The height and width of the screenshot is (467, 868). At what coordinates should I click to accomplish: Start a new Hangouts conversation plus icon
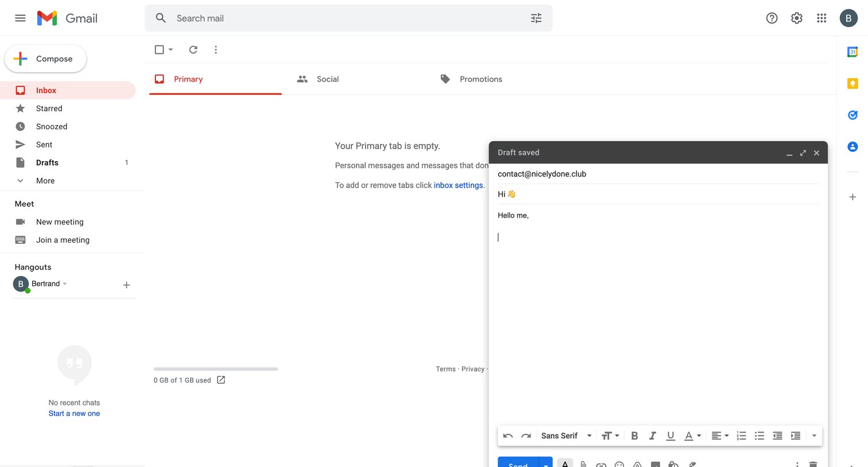coord(126,285)
